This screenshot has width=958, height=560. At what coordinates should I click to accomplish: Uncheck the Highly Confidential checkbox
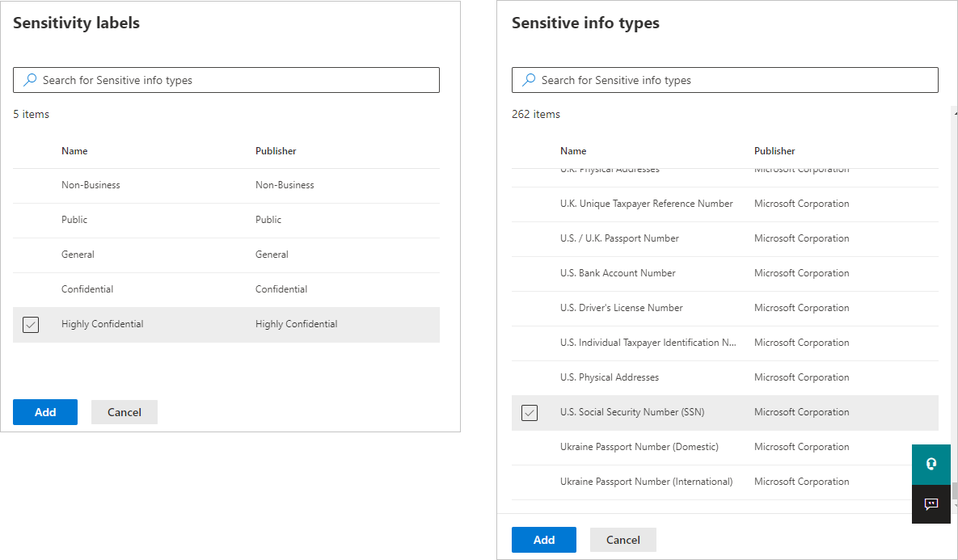tap(31, 324)
